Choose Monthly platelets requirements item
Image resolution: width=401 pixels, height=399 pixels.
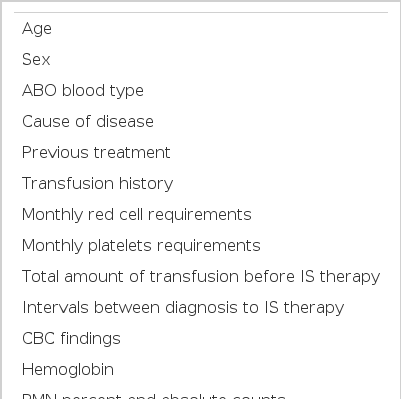pyautogui.click(x=201, y=246)
